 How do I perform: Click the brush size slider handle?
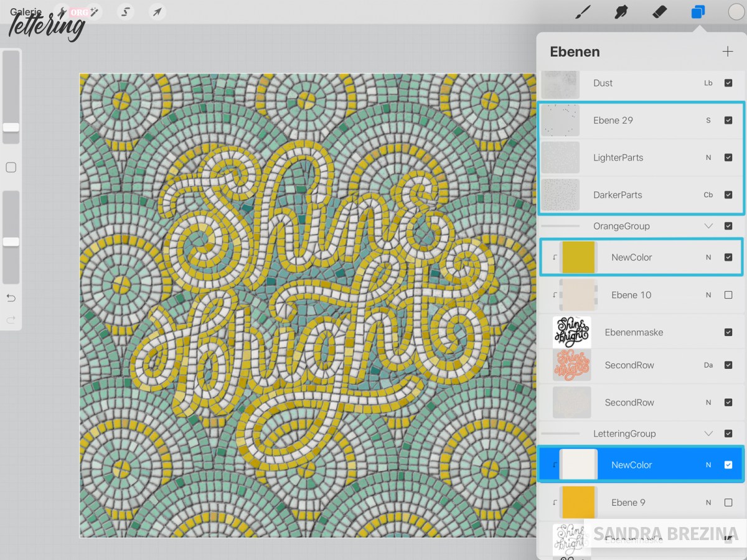(x=11, y=127)
